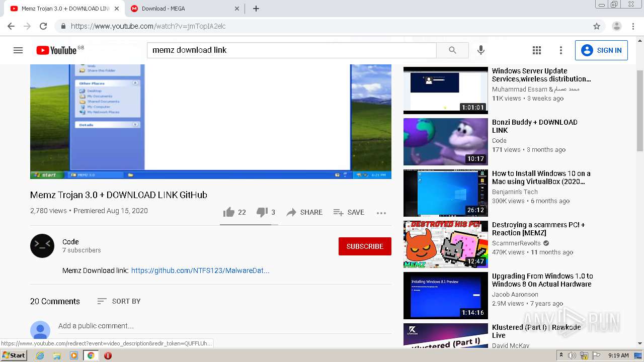This screenshot has height=362, width=644.
Task: Select the Memz Trojan 3.0 YouTube tab
Action: 65,9
